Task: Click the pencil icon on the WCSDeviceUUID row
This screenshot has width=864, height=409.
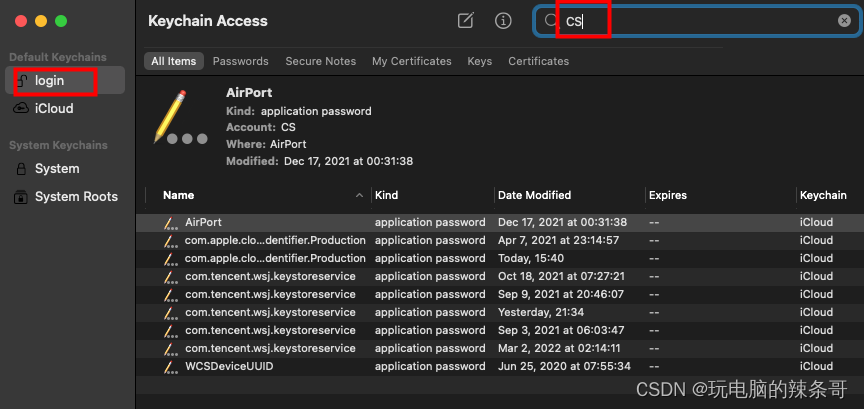Action: pyautogui.click(x=171, y=367)
